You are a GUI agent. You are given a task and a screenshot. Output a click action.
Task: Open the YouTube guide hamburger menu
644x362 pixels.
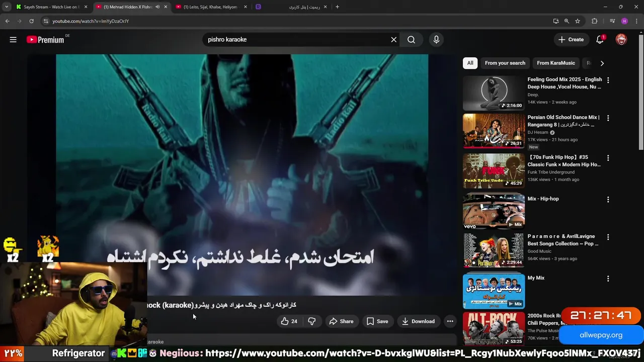13,40
